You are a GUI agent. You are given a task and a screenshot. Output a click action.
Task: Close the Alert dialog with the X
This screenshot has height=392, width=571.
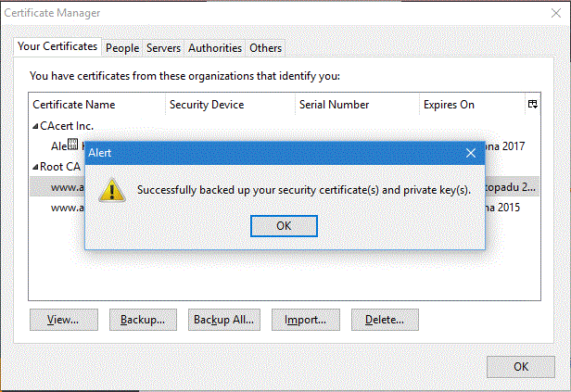point(471,152)
